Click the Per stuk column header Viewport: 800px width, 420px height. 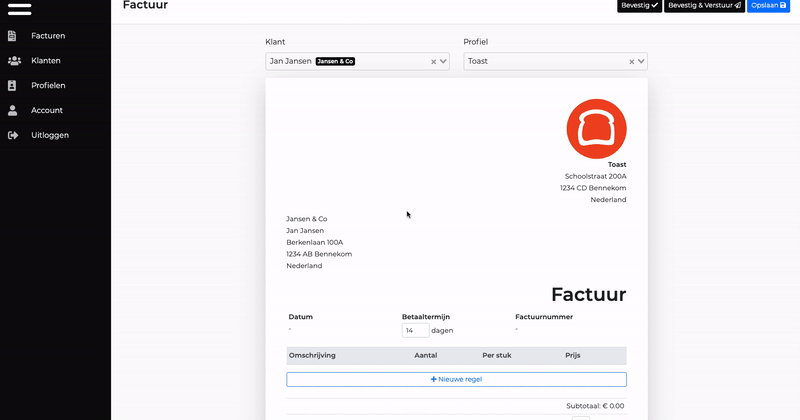click(496, 355)
